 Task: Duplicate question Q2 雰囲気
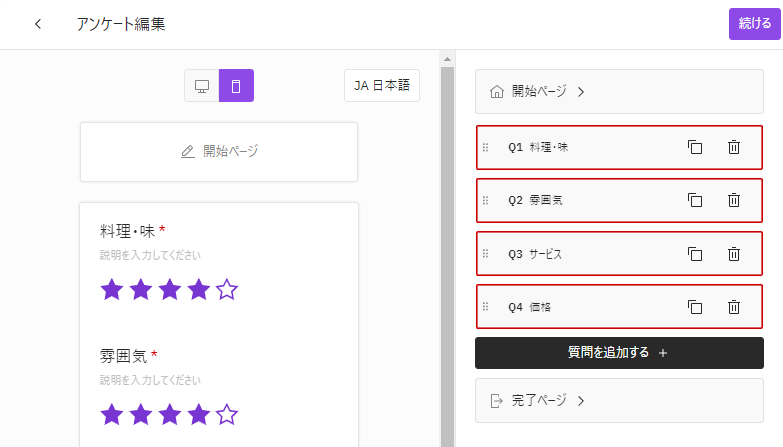[x=695, y=200]
